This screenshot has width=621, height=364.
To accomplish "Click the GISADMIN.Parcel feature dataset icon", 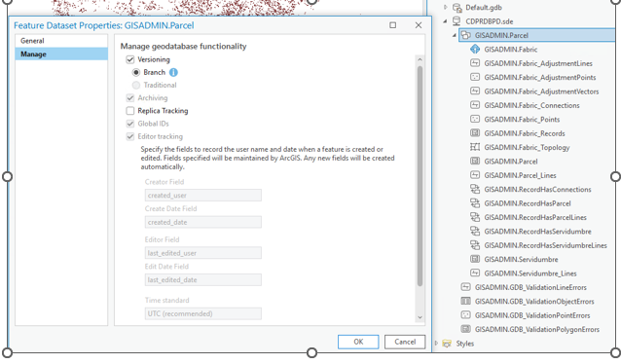I will tap(466, 35).
